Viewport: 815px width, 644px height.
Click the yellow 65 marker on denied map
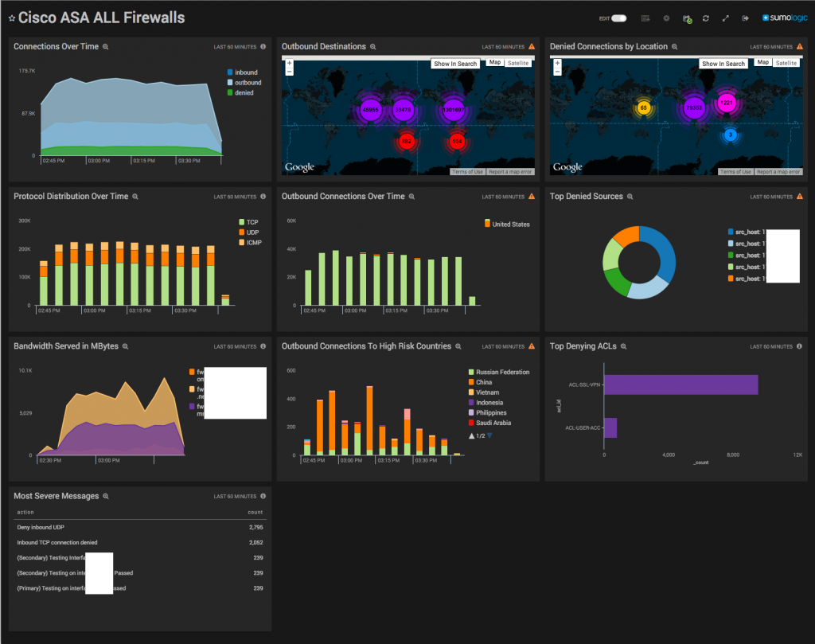[x=643, y=108]
